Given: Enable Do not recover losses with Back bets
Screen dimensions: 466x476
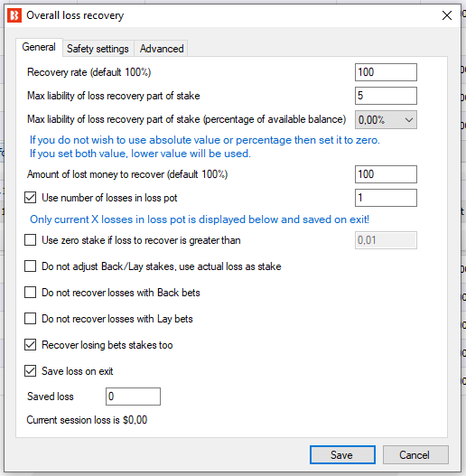Looking at the screenshot, I should (31, 293).
